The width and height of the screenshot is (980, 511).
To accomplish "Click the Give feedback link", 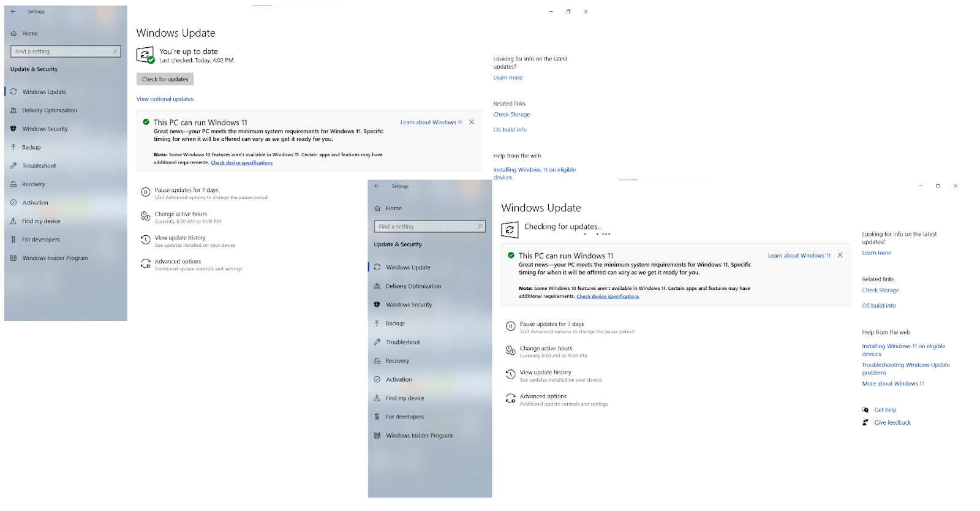I will [892, 423].
